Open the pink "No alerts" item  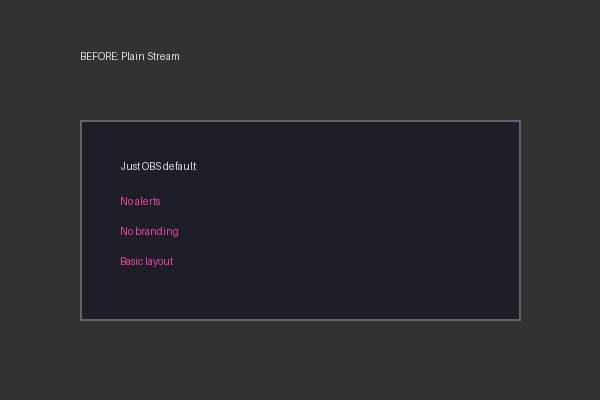click(140, 201)
